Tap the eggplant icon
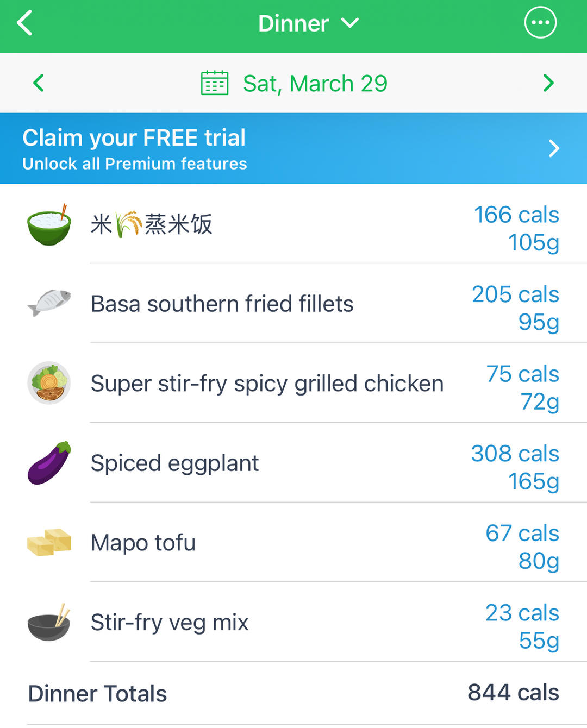 pyautogui.click(x=49, y=463)
